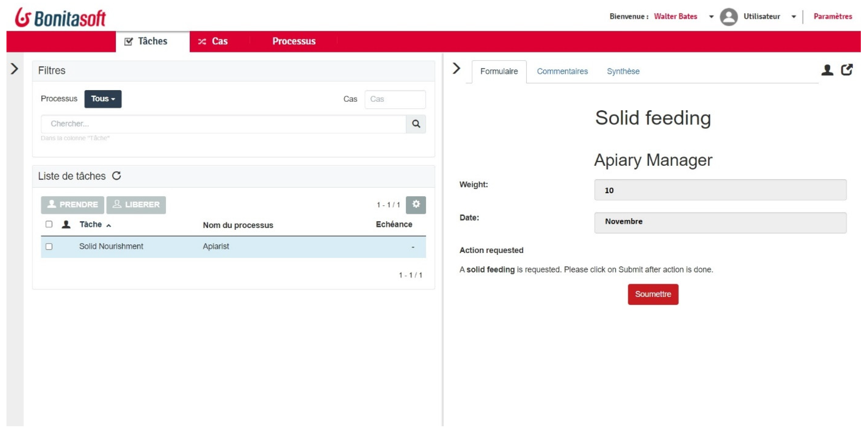The width and height of the screenshot is (868, 439).
Task: Click the search magnifier icon
Action: (x=416, y=124)
